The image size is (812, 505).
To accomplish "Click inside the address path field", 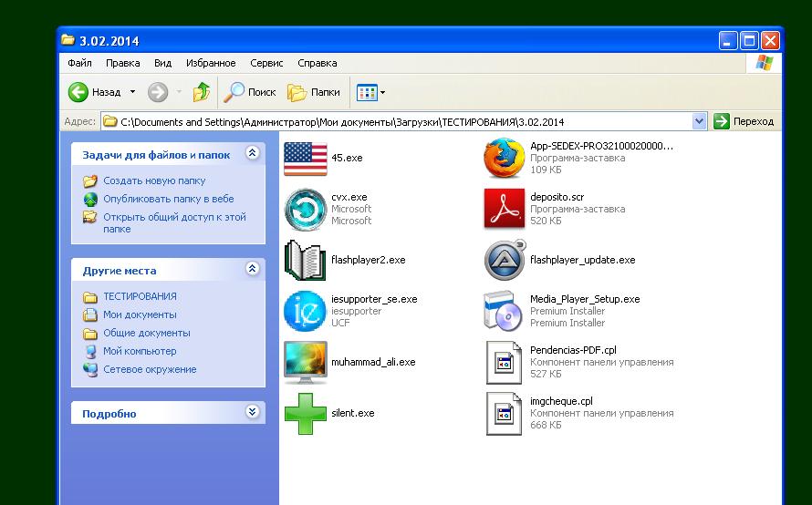I will (401, 121).
